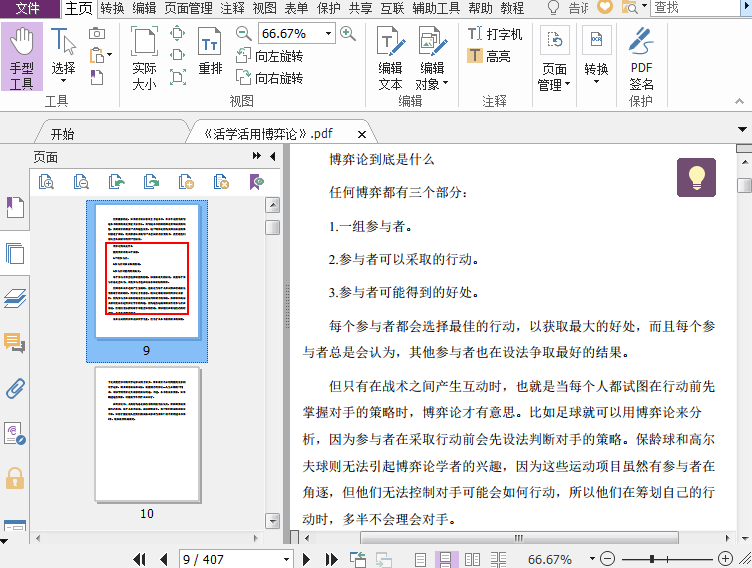Toggle continuous page view mode

pyautogui.click(x=446, y=559)
